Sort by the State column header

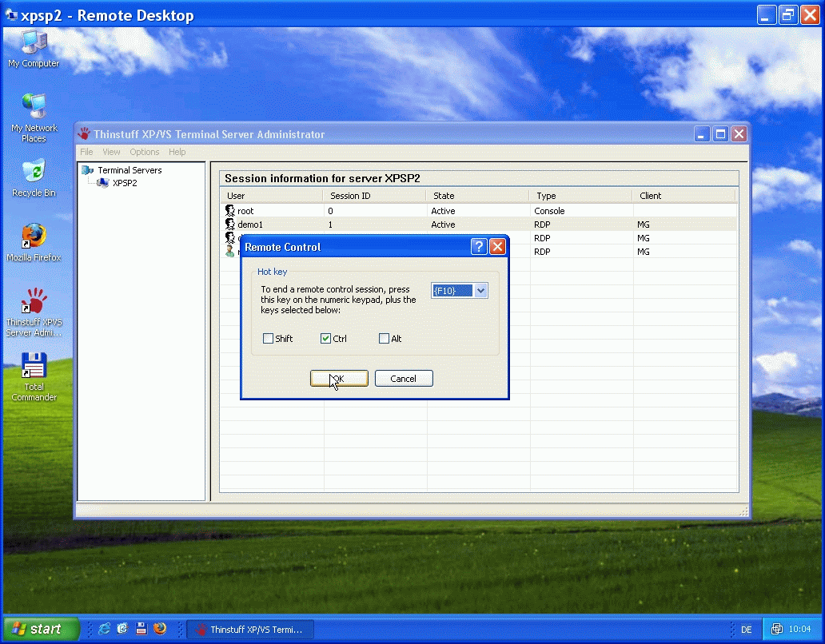click(x=477, y=196)
